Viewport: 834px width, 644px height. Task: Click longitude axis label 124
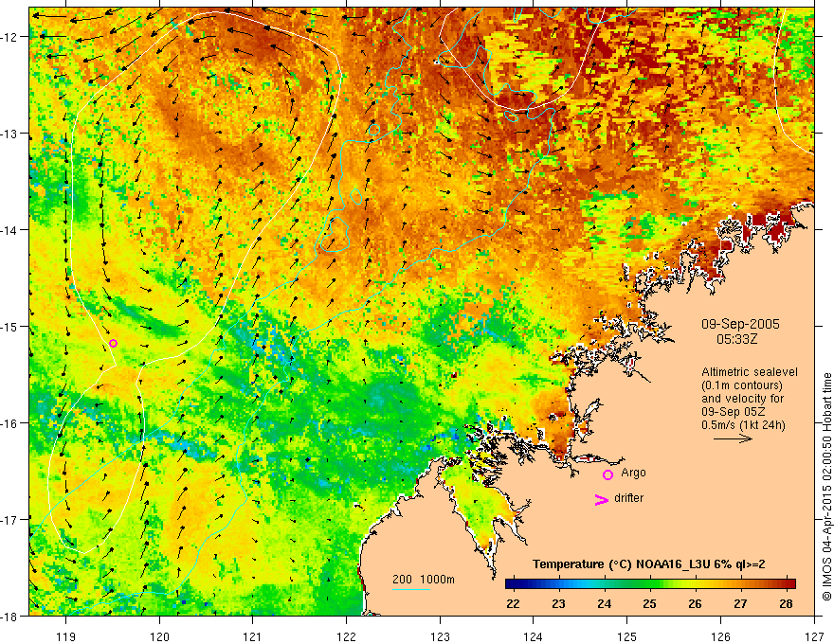(534, 636)
